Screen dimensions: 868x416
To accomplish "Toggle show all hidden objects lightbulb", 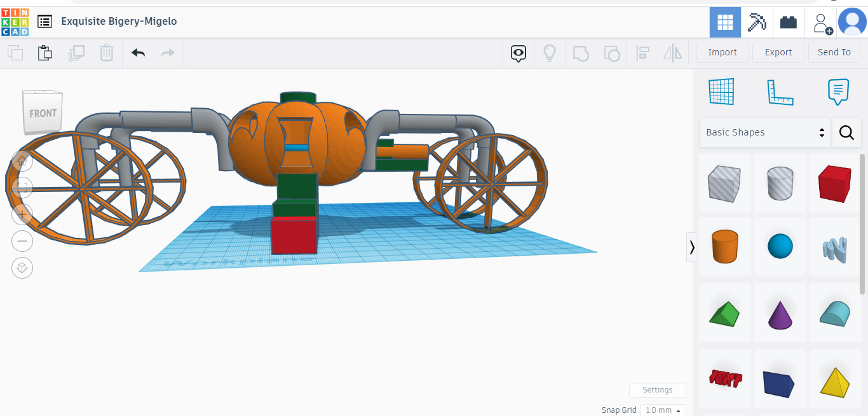I will click(549, 53).
